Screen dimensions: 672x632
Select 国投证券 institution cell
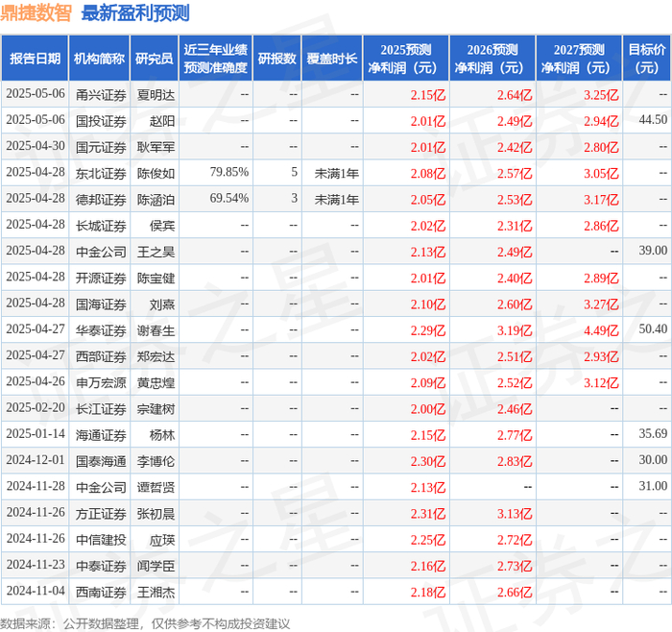tap(101, 121)
